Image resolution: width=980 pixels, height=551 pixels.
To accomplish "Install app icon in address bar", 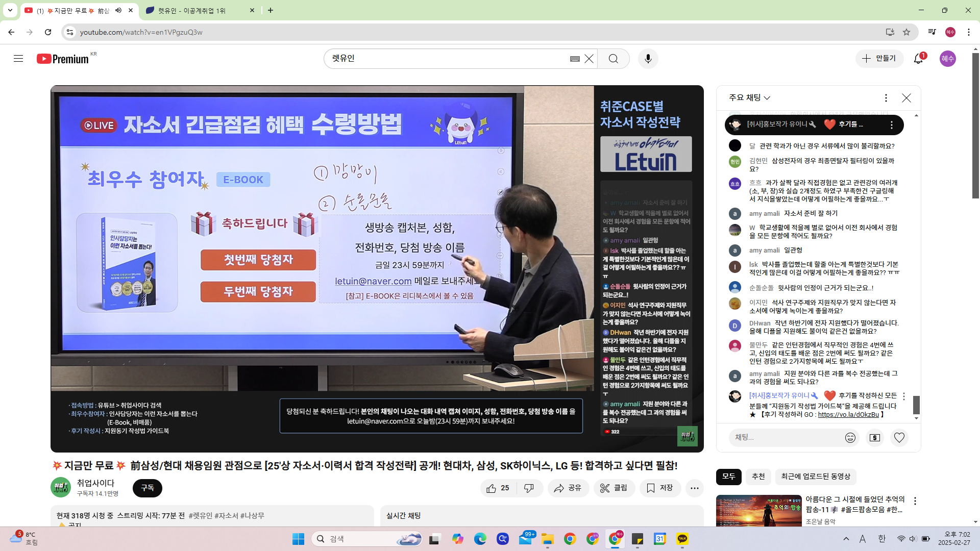I will [890, 32].
